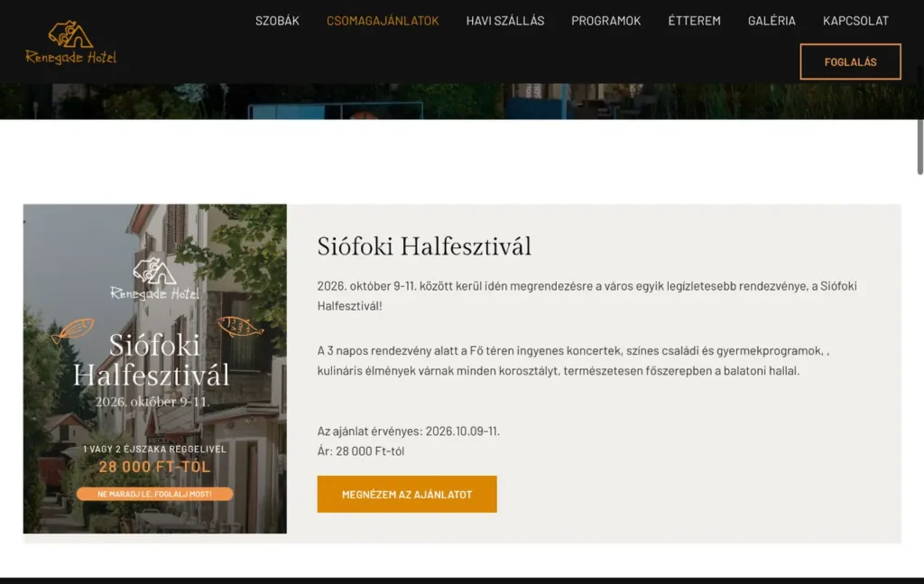Select the Csomagajánlatok menu item
Image resolution: width=924 pixels, height=584 pixels.
coord(383,21)
